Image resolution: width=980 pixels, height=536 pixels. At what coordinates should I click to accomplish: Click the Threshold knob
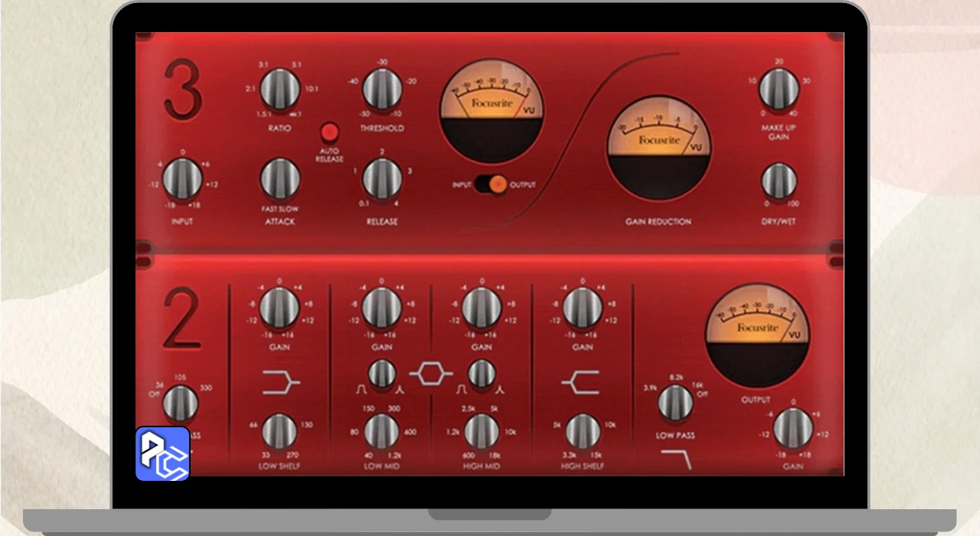382,89
